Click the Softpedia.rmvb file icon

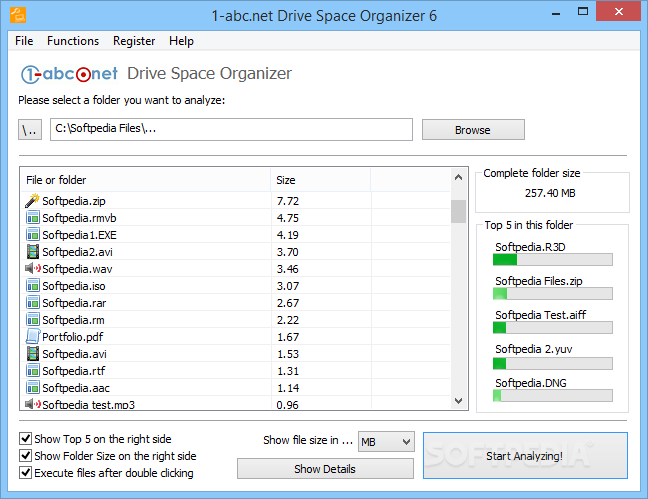pos(33,217)
